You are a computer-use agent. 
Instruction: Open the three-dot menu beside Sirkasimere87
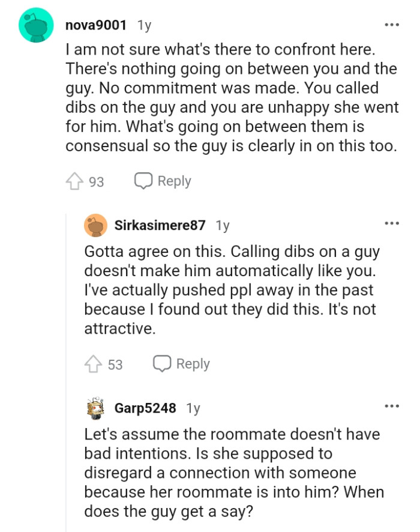coord(393,222)
